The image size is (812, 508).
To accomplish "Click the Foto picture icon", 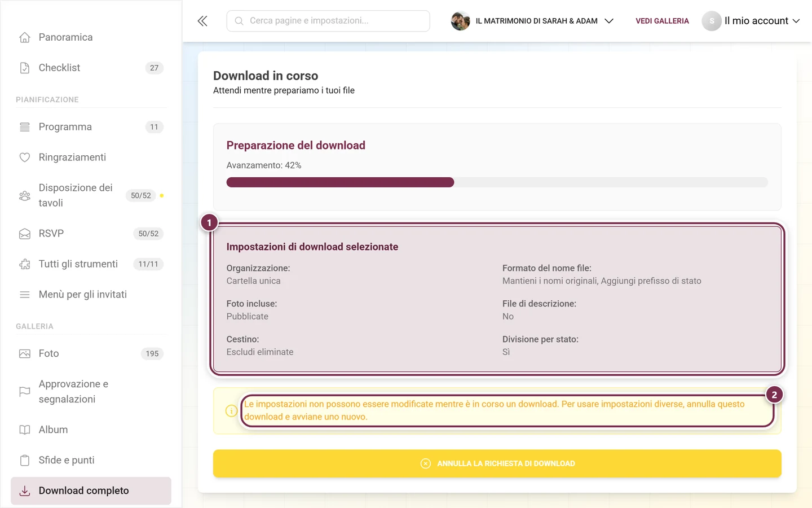I will click(25, 354).
